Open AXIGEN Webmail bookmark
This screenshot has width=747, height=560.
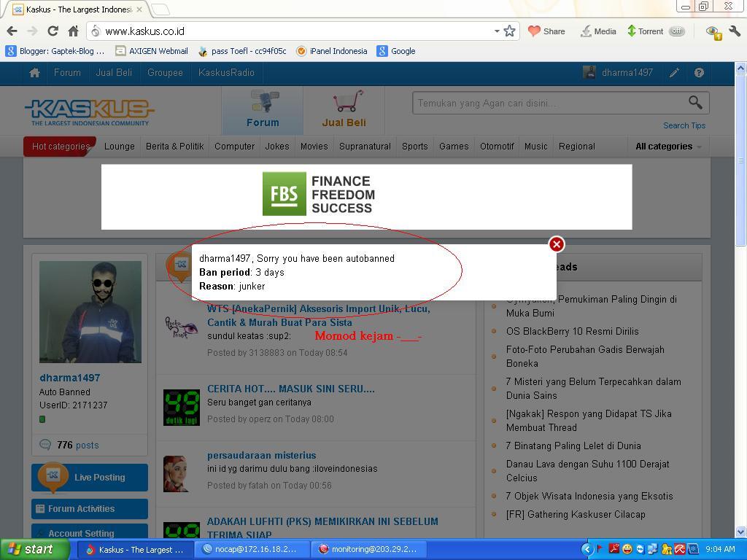[152, 51]
